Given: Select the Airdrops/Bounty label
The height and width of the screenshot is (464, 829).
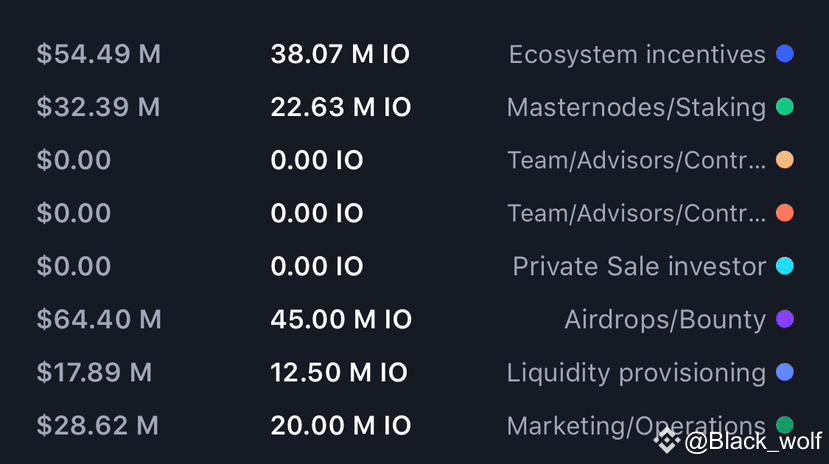Looking at the screenshot, I should point(665,320).
